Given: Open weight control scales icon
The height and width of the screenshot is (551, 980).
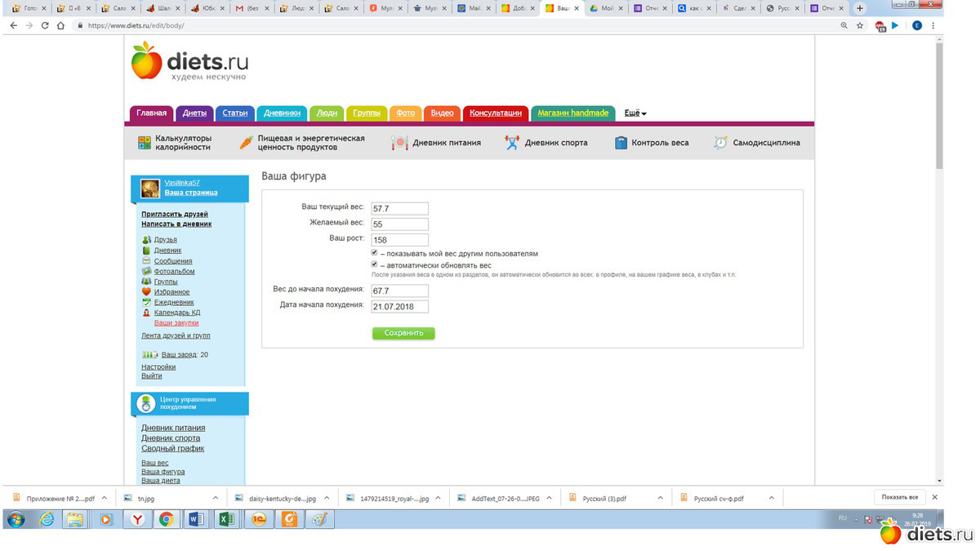Looking at the screenshot, I should (x=621, y=143).
